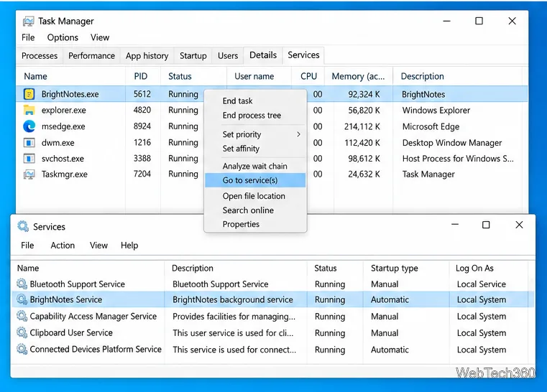
Task: Click the Taskmgr.exe process icon
Action: (29, 174)
